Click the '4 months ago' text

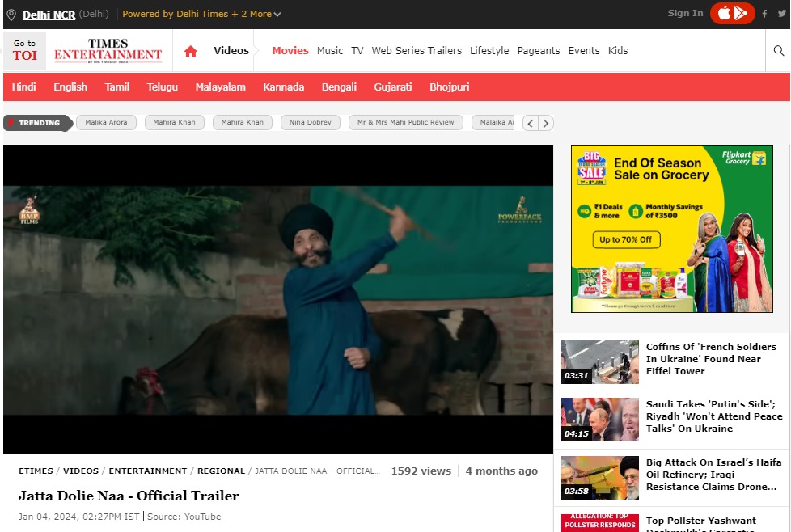(x=501, y=471)
